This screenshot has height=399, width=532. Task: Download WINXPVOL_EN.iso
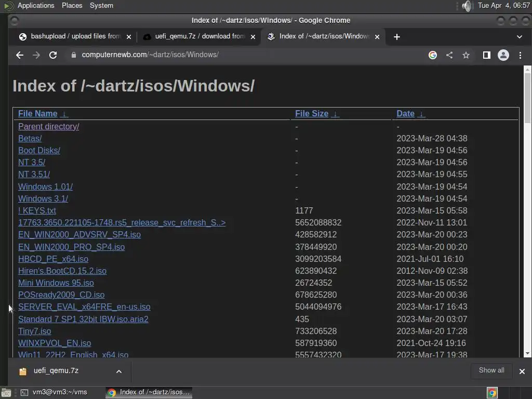tap(55, 343)
